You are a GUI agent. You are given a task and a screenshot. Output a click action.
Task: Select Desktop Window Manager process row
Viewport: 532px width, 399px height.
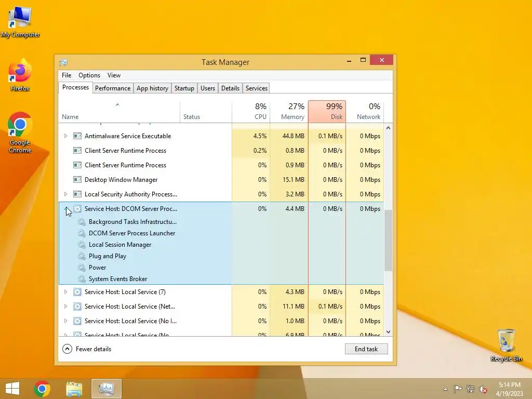click(x=221, y=180)
